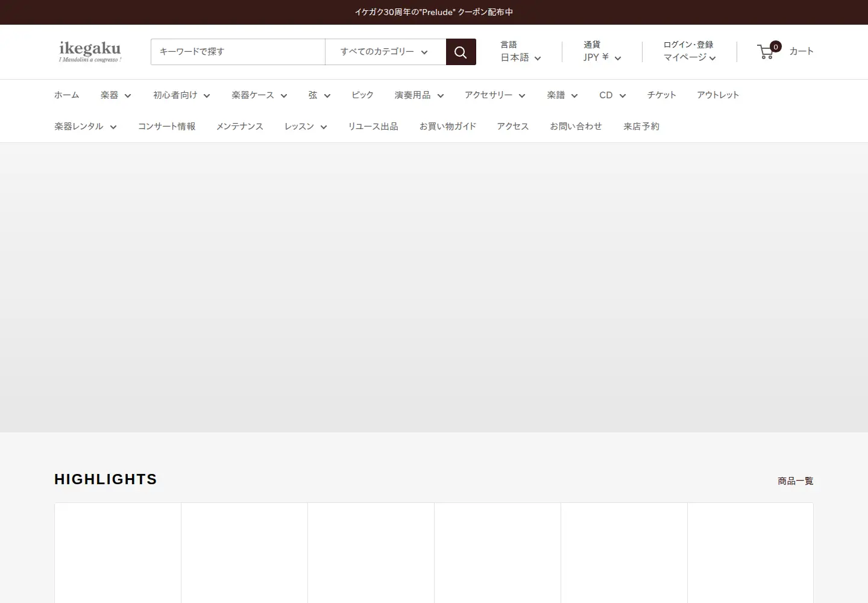Expand the マイページ account dropdown
The image size is (868, 603).
coord(690,58)
